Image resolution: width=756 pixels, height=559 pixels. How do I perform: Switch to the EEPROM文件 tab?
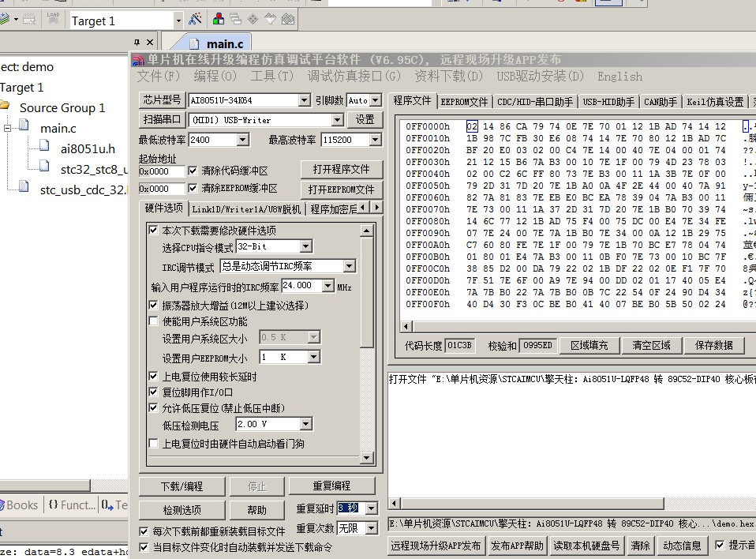464,102
